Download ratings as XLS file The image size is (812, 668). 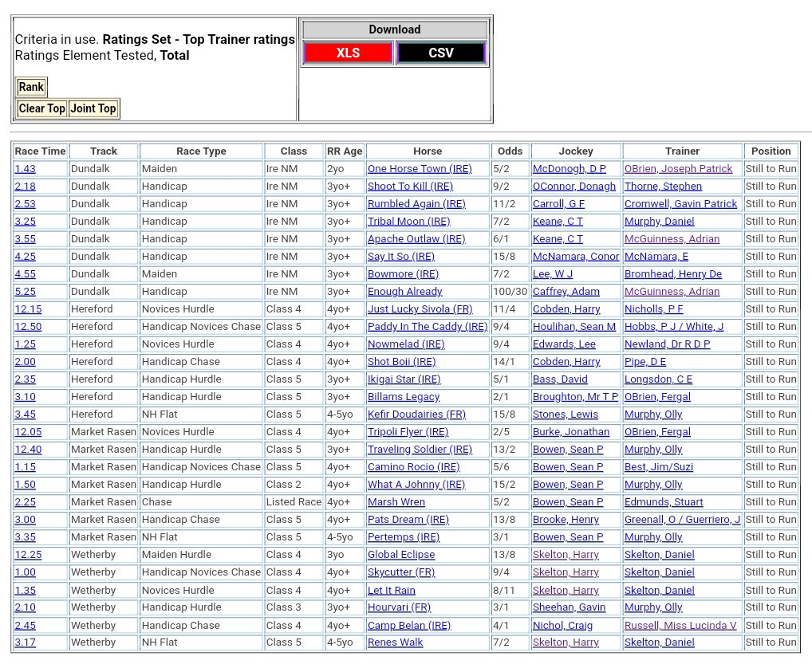348,53
